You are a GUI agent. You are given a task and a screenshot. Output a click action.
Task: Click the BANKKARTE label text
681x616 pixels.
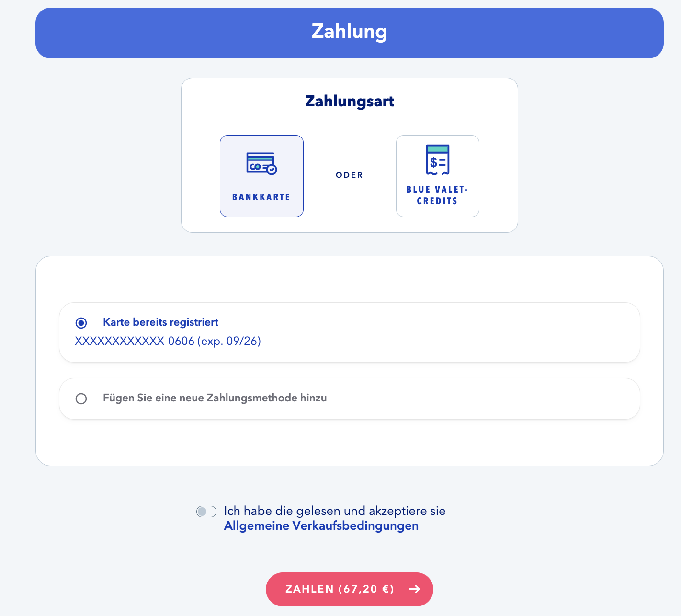261,197
